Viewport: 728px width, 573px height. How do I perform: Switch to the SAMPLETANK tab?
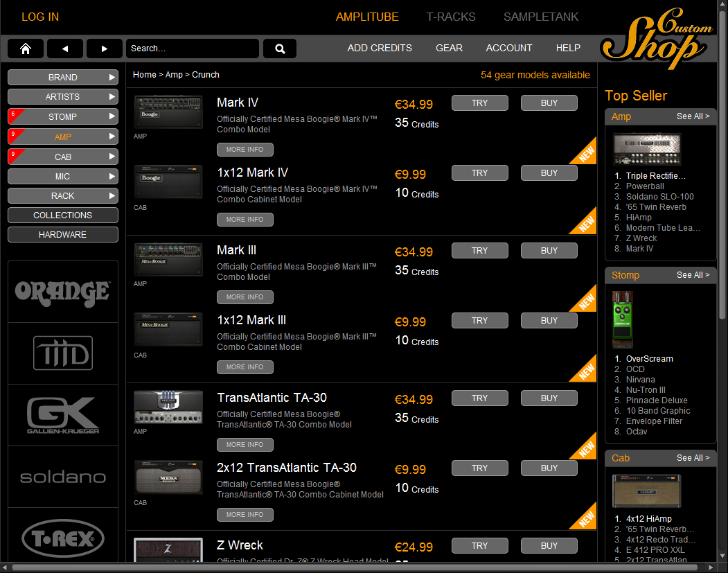point(541,17)
